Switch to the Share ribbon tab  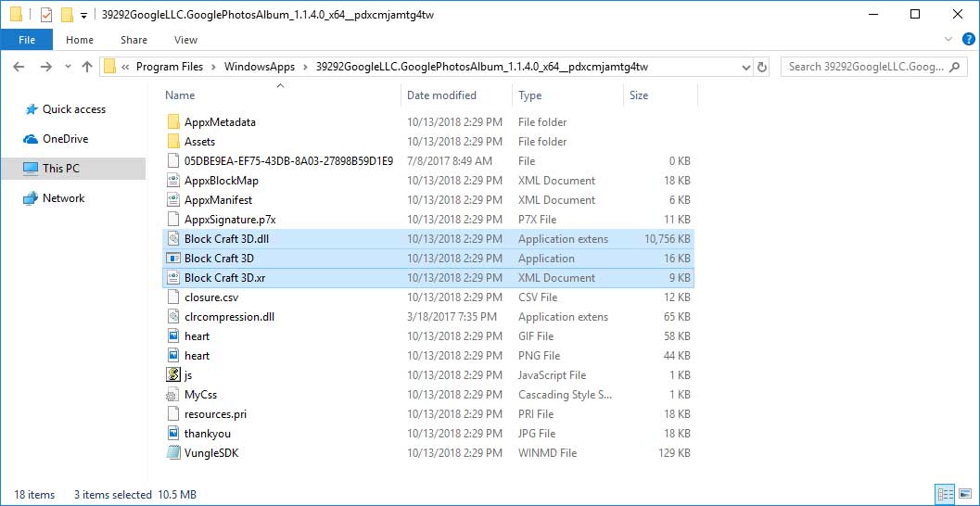tap(134, 40)
